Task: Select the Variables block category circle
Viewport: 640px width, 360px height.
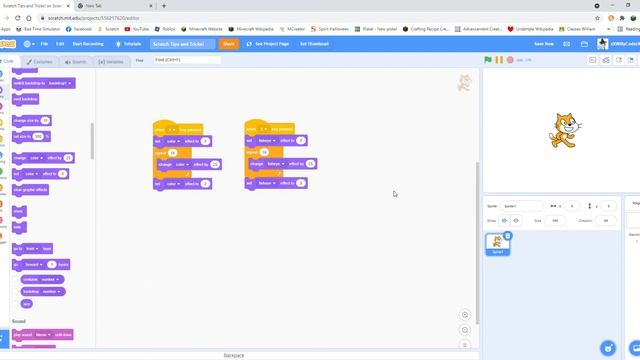Action: coord(1,188)
